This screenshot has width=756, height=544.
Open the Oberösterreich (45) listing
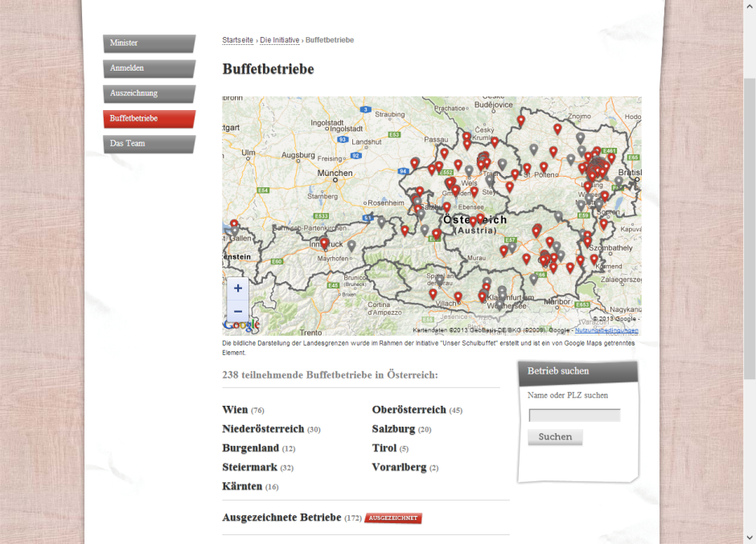(x=417, y=410)
